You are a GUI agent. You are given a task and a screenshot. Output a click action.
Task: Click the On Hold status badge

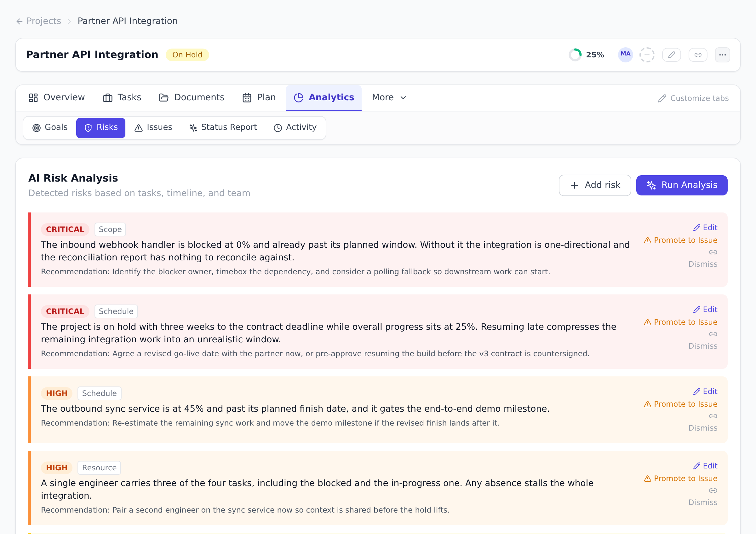(x=187, y=55)
